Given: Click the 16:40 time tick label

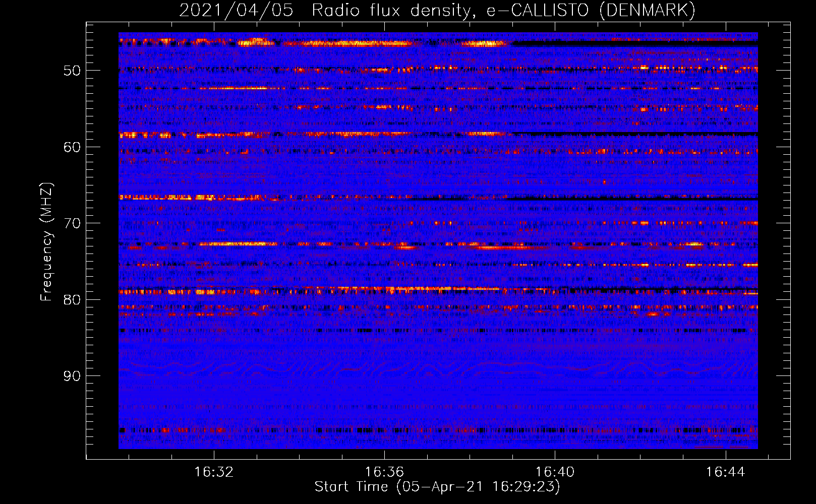Looking at the screenshot, I should (555, 472).
